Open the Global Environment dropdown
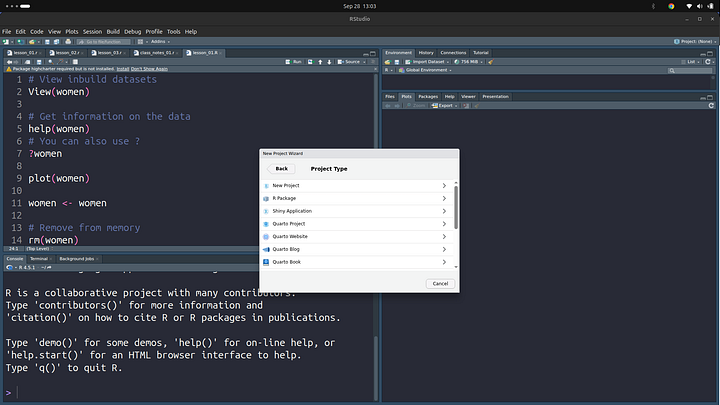The height and width of the screenshot is (405, 720). coord(425,70)
